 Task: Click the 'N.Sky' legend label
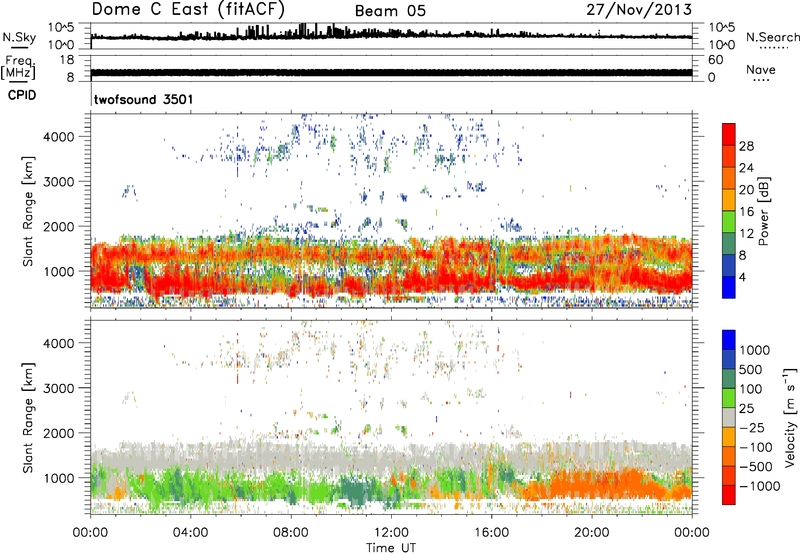click(19, 37)
